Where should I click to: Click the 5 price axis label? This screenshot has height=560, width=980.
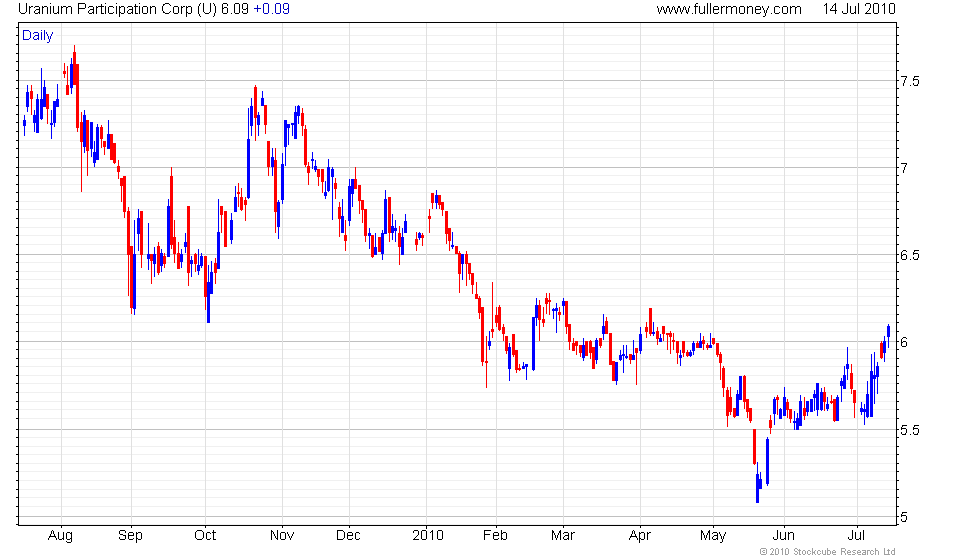click(904, 517)
